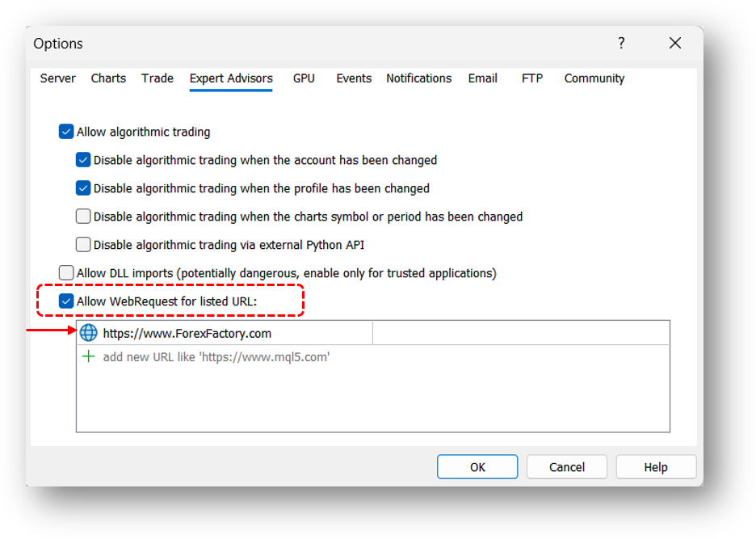Show the Email tab
This screenshot has width=756, height=539.
pyautogui.click(x=483, y=78)
